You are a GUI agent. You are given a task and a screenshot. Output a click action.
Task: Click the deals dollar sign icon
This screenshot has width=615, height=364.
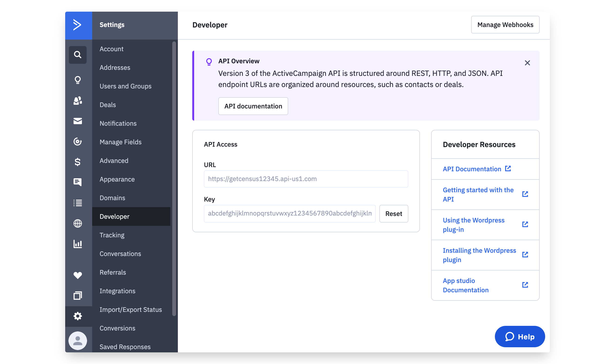point(78,162)
